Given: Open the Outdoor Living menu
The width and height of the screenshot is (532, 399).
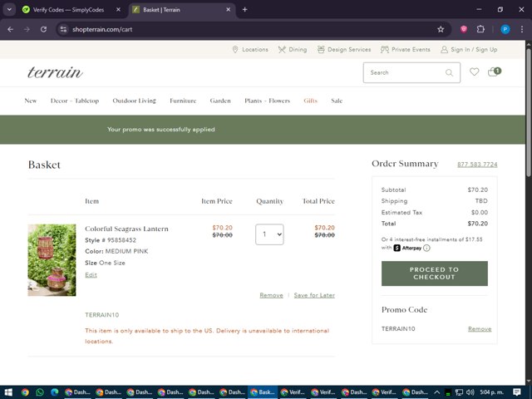Looking at the screenshot, I should (x=135, y=101).
